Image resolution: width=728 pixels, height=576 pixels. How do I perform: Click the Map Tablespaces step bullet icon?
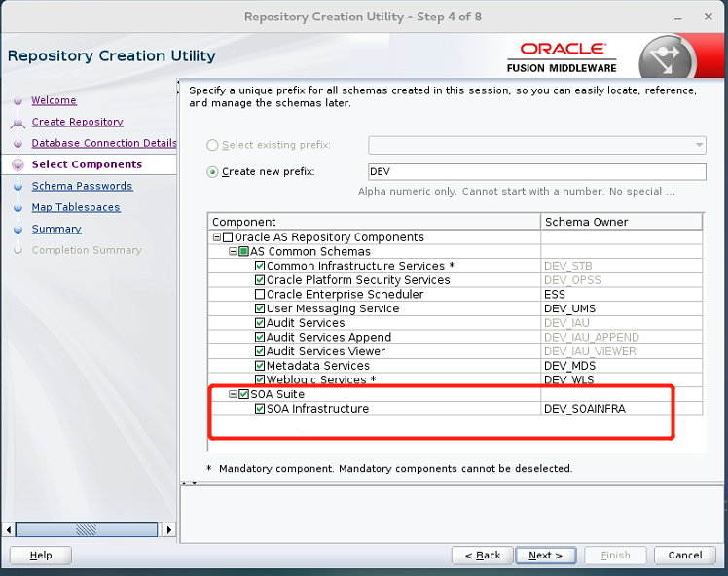point(18,207)
